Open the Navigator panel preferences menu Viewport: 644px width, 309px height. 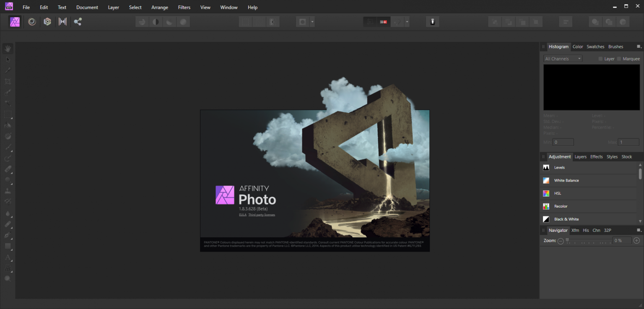click(x=639, y=230)
